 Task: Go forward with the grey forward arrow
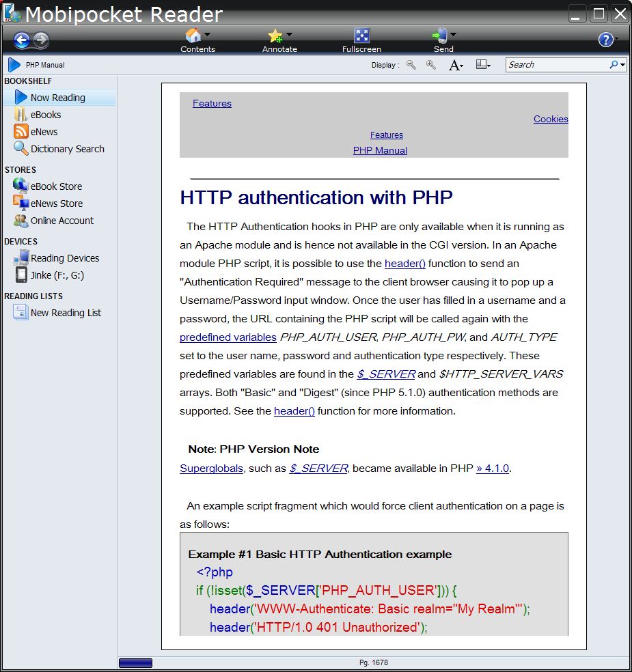(41, 40)
